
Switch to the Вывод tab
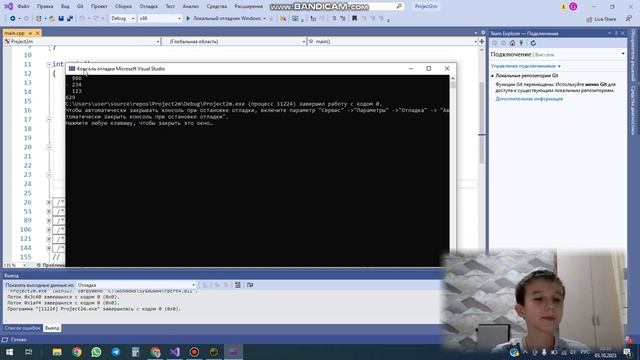click(52, 328)
